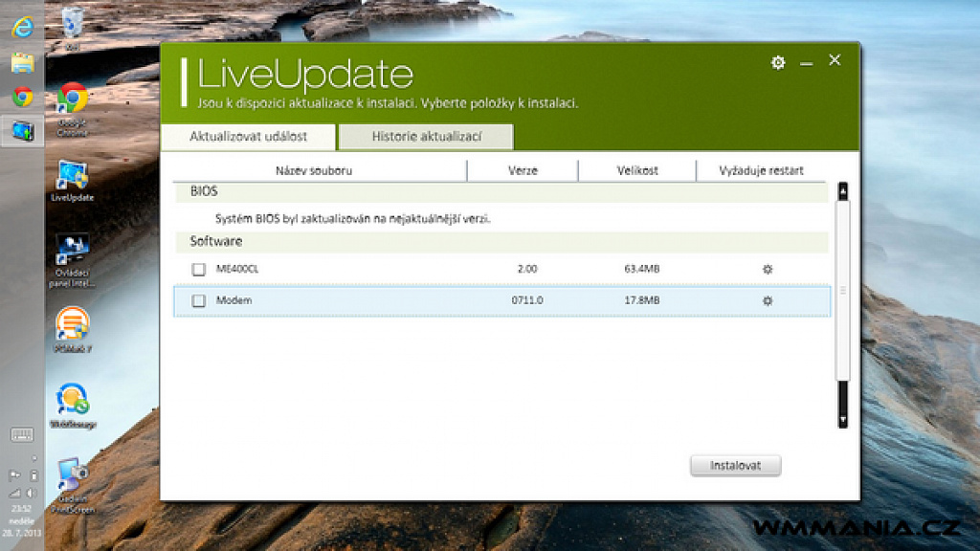Select the LiveUpdate taskbar icon

click(x=23, y=130)
